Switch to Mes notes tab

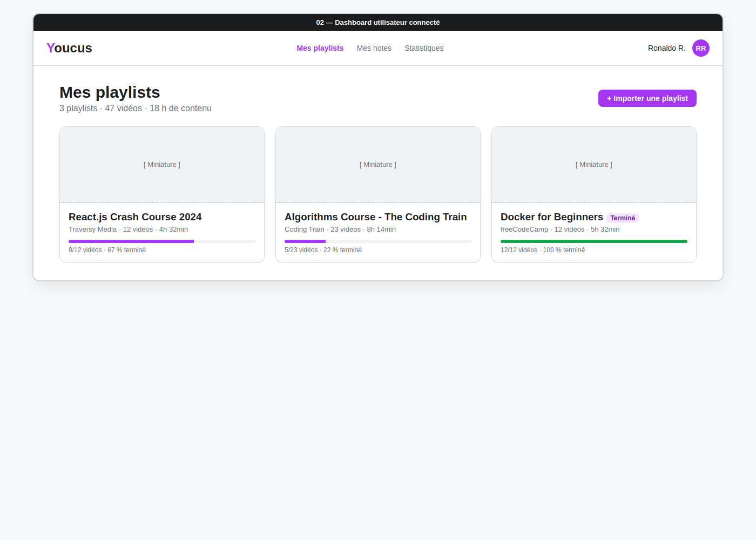tap(374, 48)
